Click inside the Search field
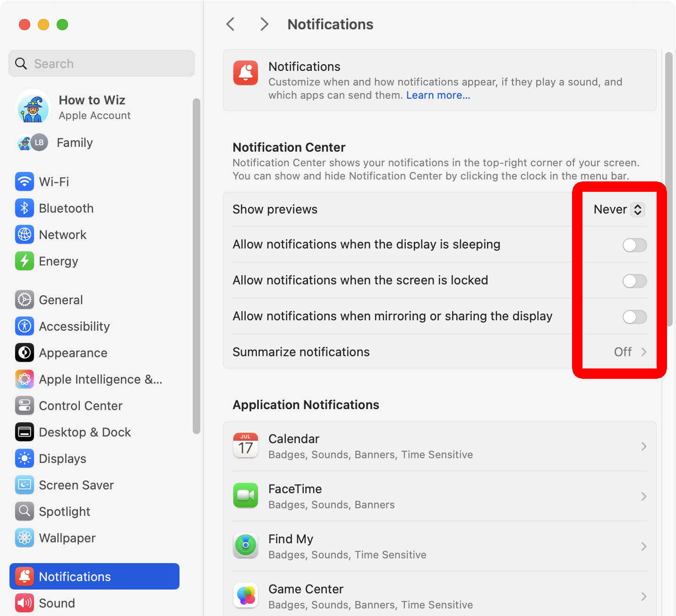This screenshot has height=616, width=676. point(101,63)
